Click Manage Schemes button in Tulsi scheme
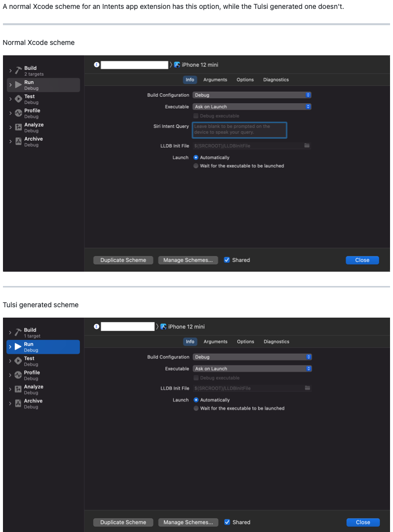This screenshot has height=532, width=393. point(188,522)
